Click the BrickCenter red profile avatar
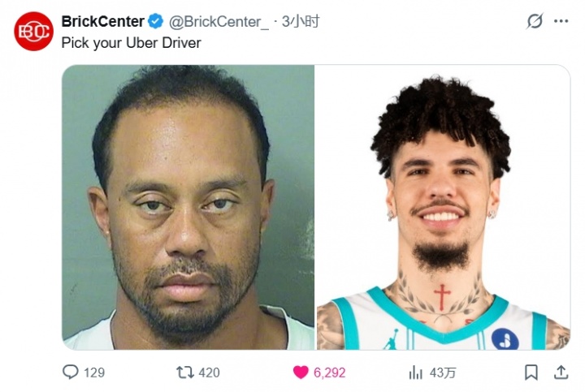The height and width of the screenshot is (392, 585). 33,32
